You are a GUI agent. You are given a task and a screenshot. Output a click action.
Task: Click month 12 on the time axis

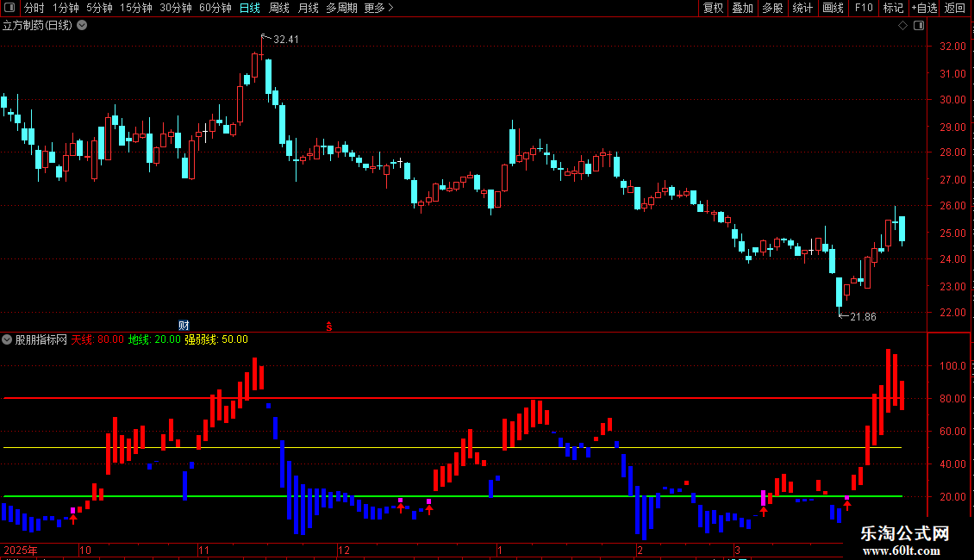coord(344,550)
